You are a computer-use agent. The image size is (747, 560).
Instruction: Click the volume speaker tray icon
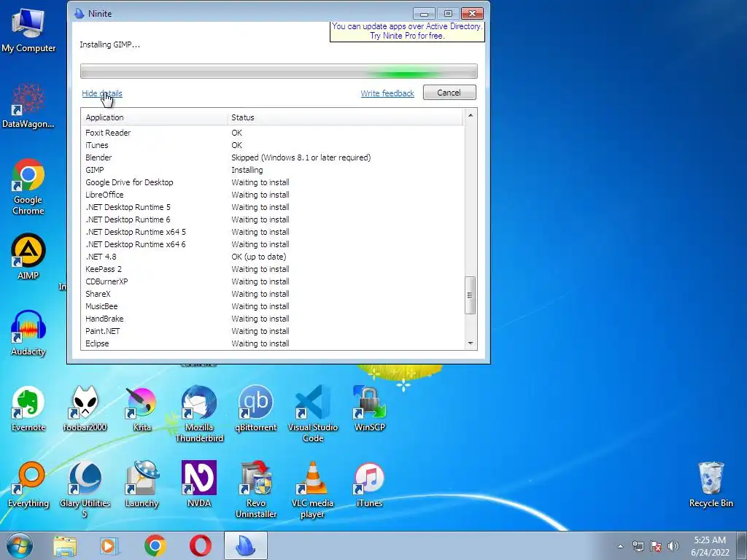[673, 546]
